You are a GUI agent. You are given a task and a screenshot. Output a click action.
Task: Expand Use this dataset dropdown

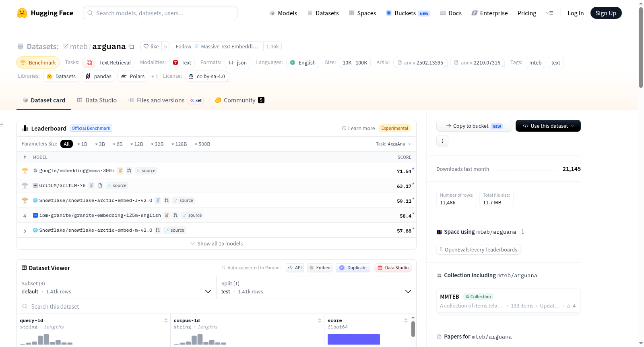548,126
